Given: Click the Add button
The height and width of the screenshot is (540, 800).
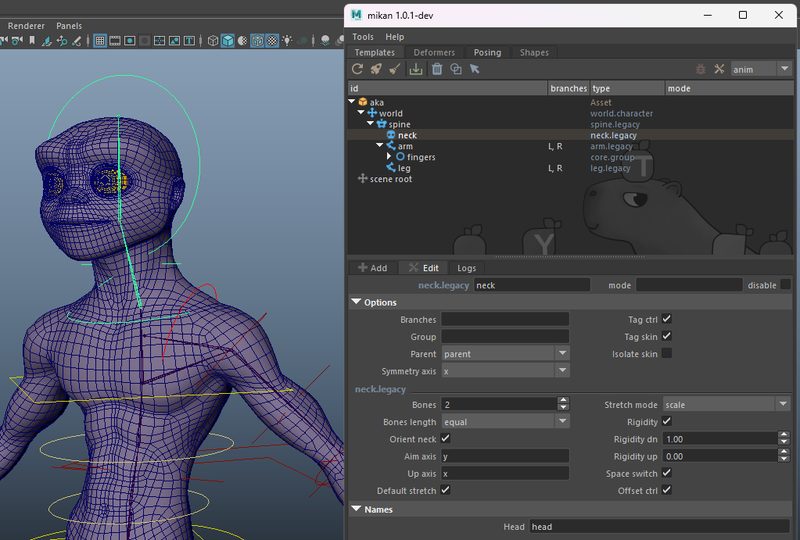Looking at the screenshot, I should (x=372, y=268).
